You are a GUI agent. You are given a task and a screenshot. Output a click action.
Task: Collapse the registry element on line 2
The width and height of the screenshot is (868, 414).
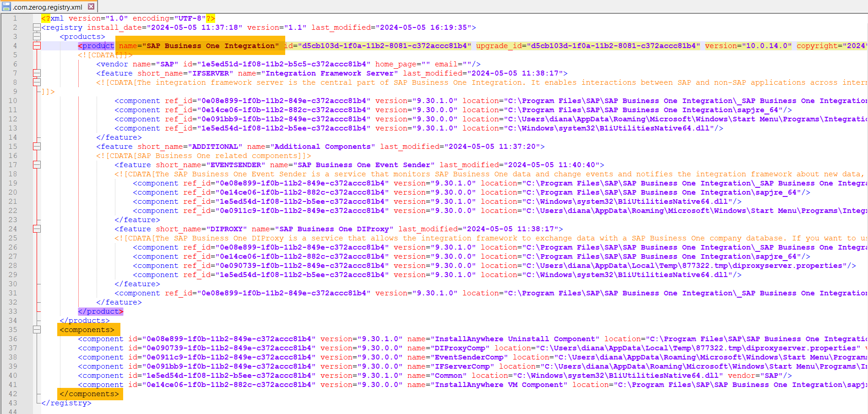tap(37, 27)
